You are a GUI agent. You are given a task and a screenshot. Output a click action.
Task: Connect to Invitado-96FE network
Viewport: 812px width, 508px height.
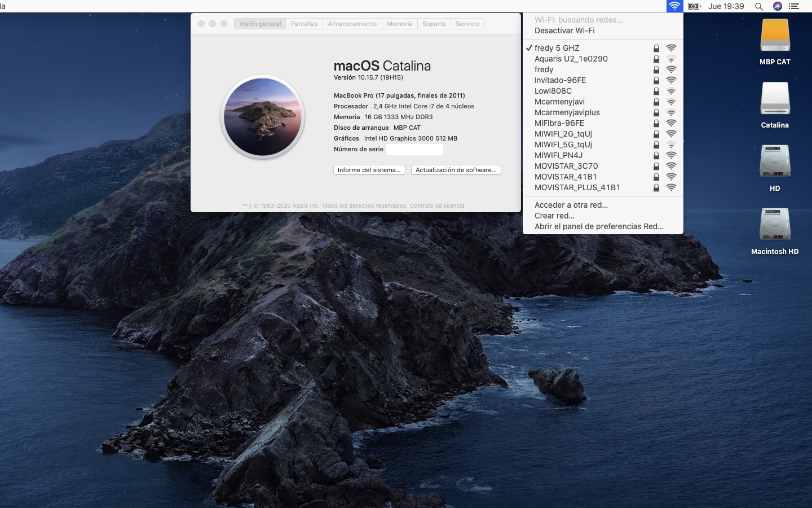tap(603, 80)
